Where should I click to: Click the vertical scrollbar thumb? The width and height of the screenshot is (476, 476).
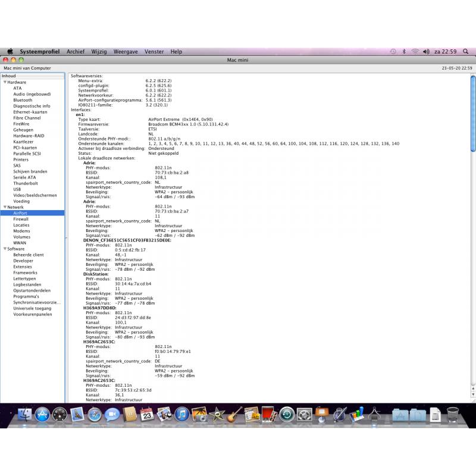point(473,113)
